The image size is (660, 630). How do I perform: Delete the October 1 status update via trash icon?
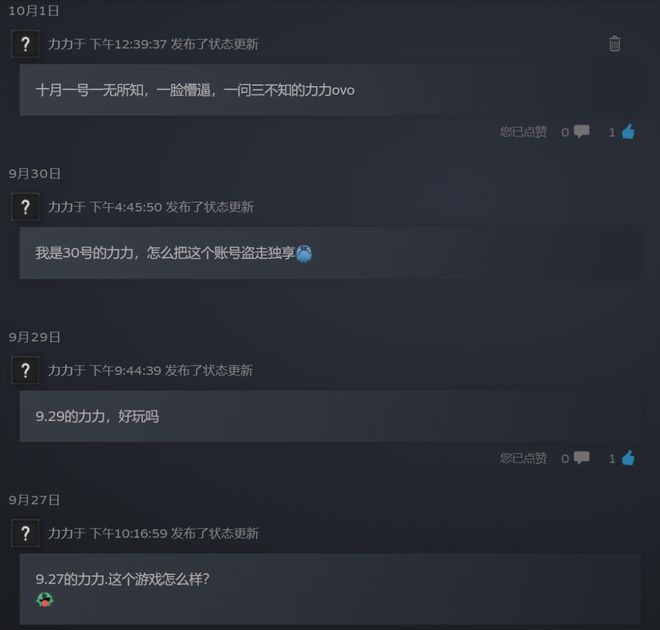pos(615,43)
